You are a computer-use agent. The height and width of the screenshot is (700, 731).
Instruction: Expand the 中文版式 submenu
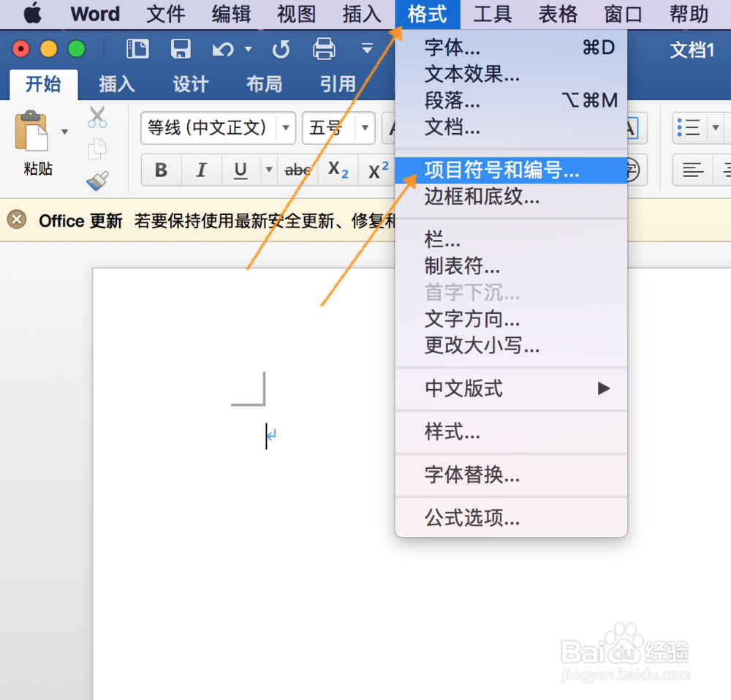[x=511, y=388]
